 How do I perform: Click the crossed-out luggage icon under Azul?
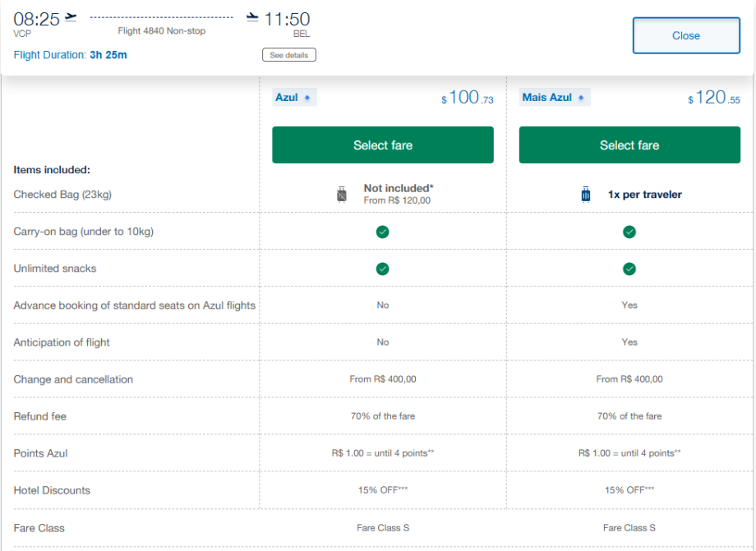[342, 195]
